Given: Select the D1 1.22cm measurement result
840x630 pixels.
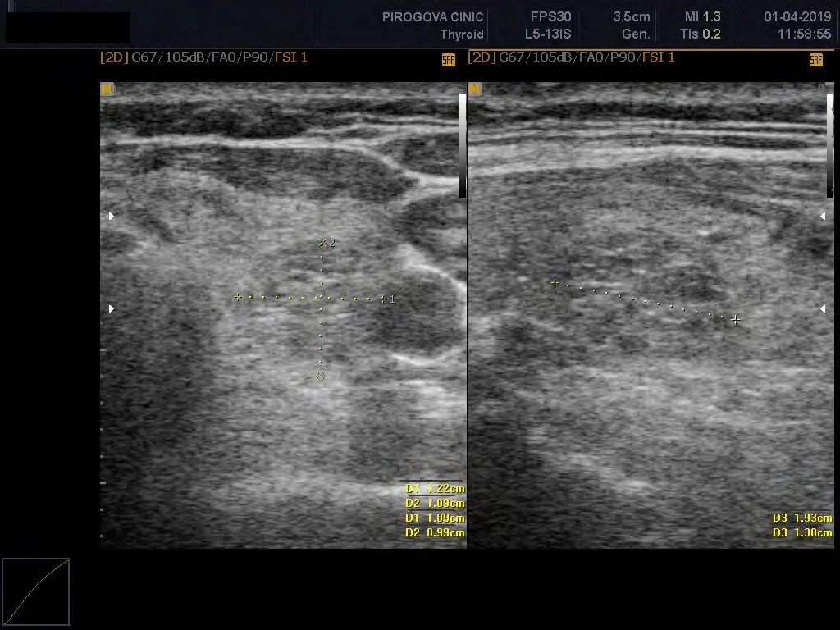Looking at the screenshot, I should point(435,489).
